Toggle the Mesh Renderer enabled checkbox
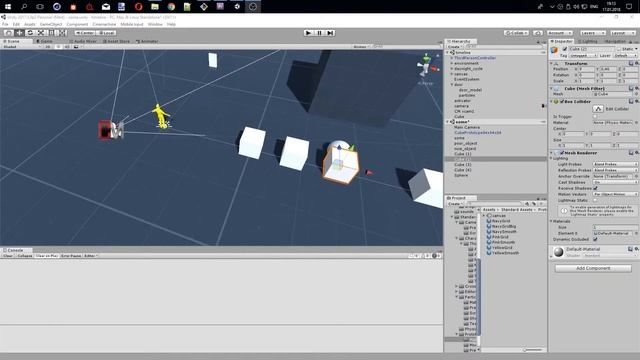 562,153
